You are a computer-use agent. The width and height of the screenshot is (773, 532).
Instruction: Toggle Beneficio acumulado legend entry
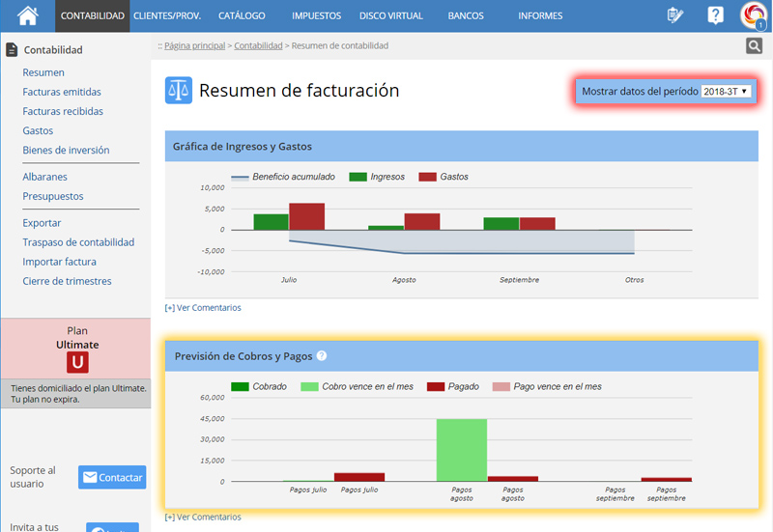pos(283,177)
